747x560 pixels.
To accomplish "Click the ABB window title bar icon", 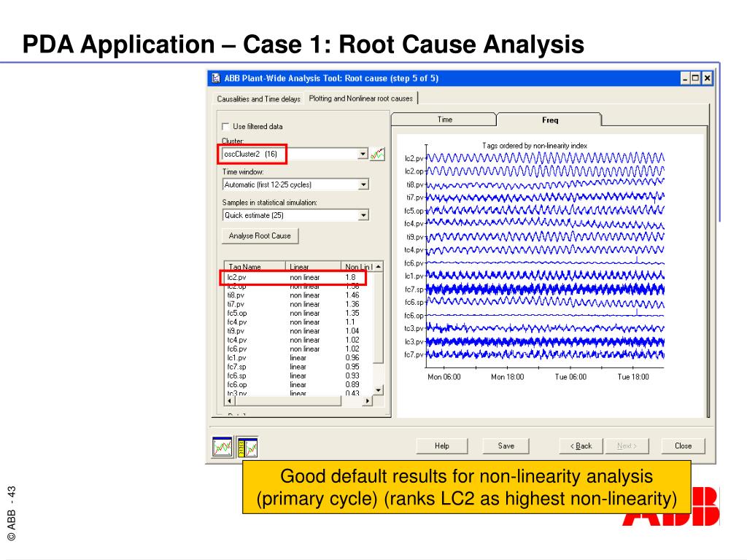I will point(216,78).
